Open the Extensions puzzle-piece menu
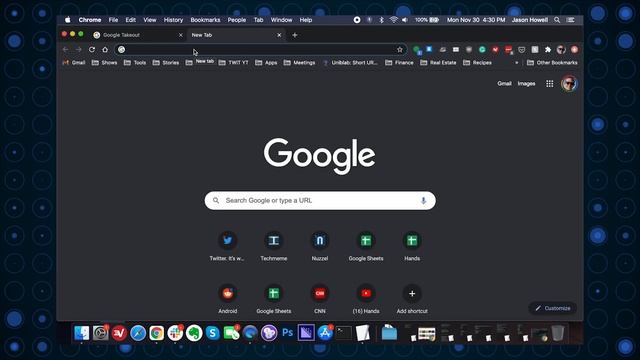Screen dimensions: 640x360 tap(548, 49)
